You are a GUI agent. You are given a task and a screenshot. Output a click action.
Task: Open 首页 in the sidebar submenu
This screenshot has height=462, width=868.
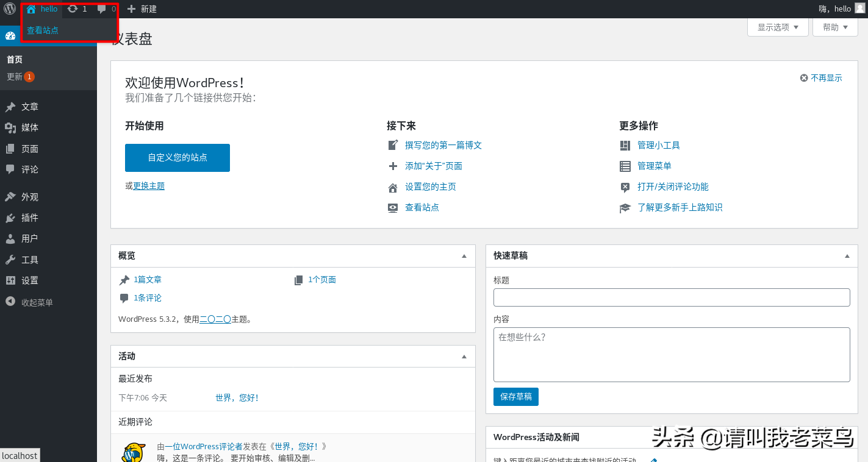coord(15,59)
